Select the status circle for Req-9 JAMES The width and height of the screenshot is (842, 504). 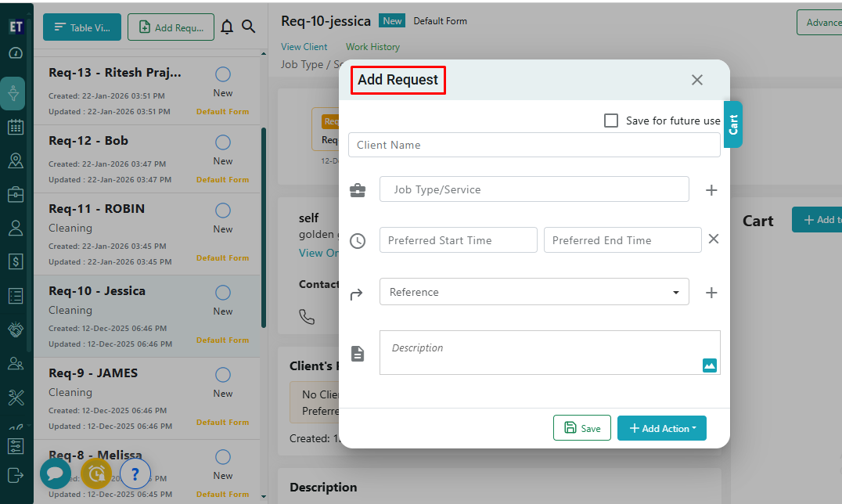pyautogui.click(x=223, y=375)
